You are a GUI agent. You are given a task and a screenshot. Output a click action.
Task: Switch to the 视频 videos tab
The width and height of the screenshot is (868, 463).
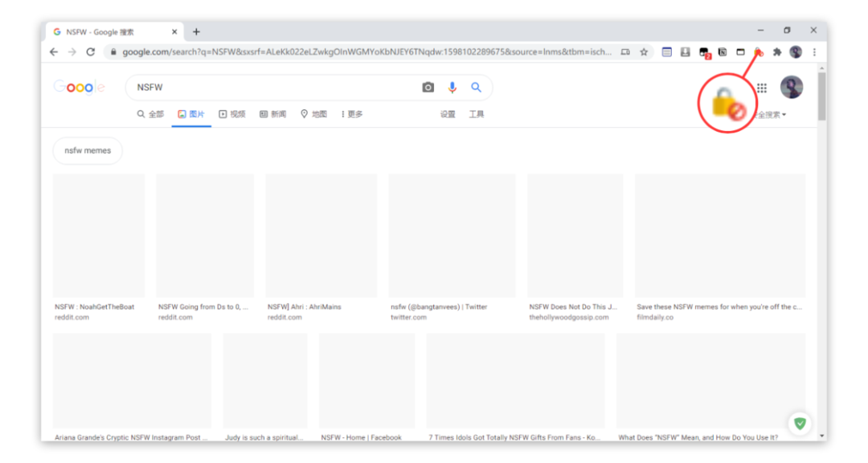point(232,114)
